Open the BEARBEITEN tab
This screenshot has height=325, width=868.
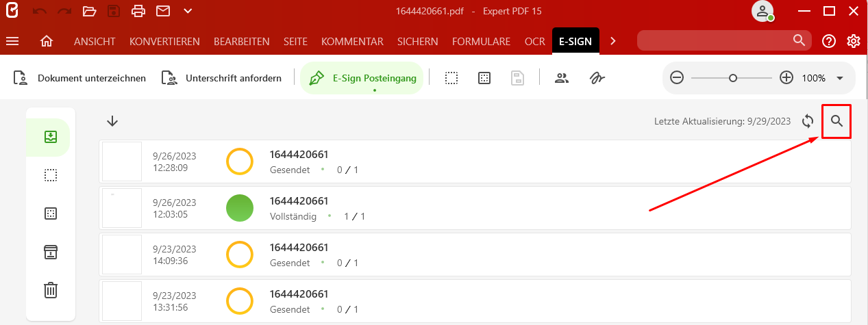242,41
